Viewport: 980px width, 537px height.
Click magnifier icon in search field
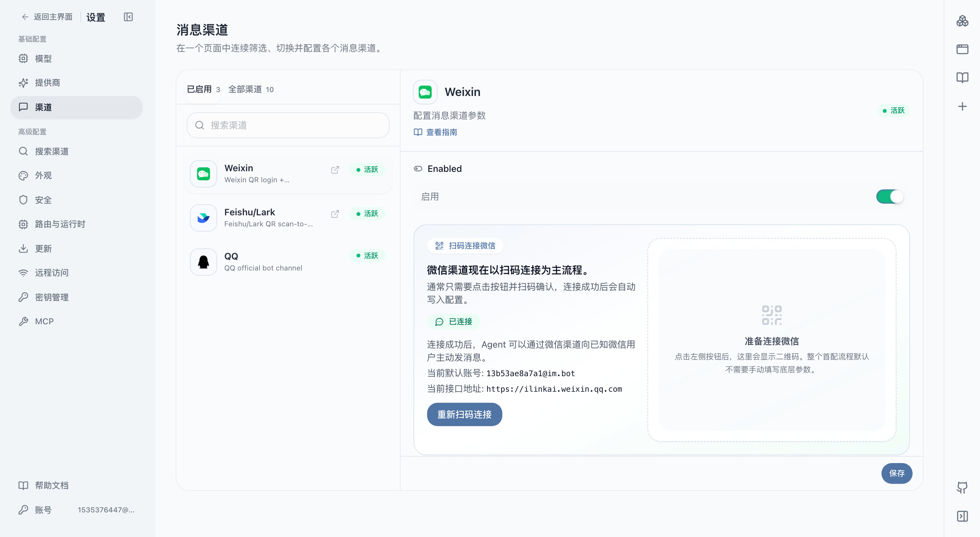(x=200, y=125)
